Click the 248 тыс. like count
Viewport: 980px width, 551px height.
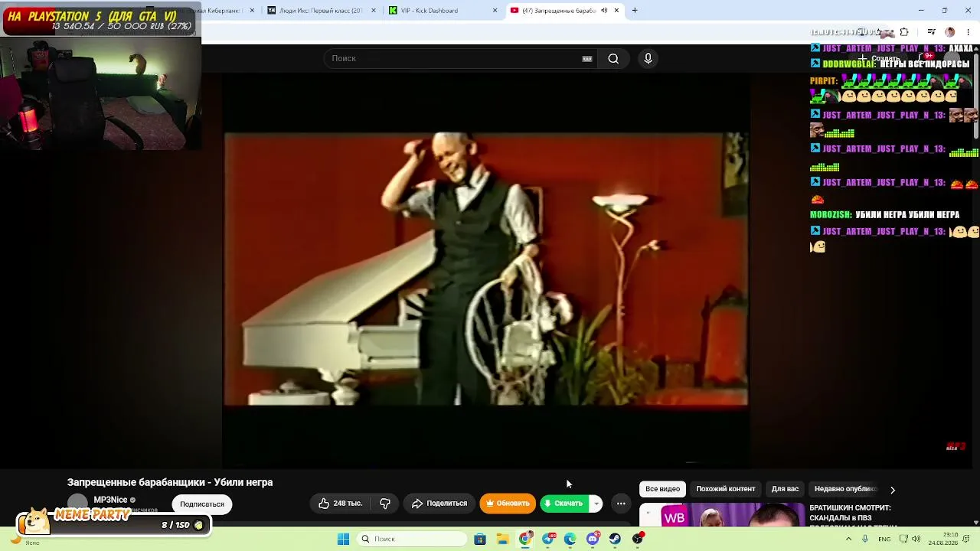pyautogui.click(x=348, y=504)
